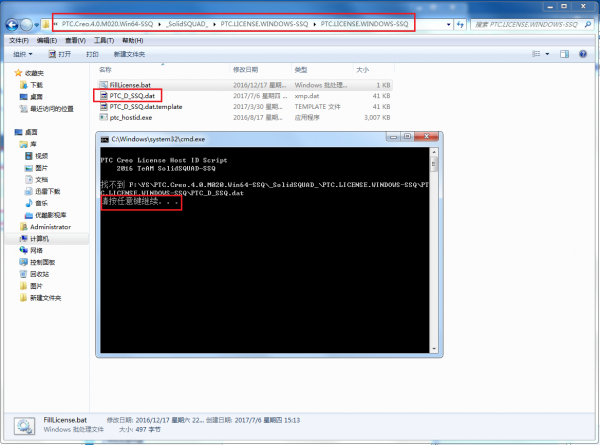Toggle the preview pane icon
Screen dimensions: 600x445
coord(564,54)
